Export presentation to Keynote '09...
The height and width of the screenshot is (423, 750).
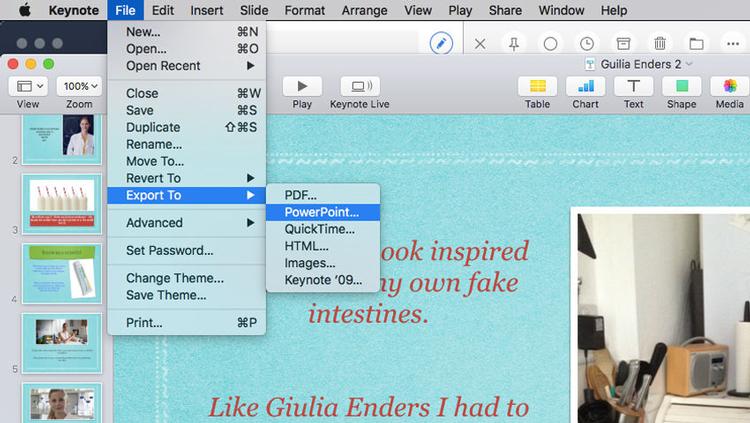pyautogui.click(x=323, y=280)
